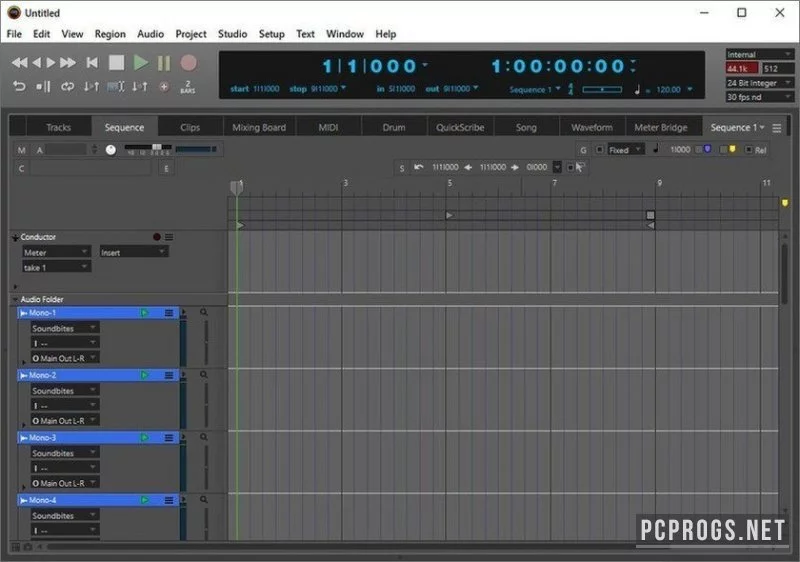Select the Mono-4 track name
This screenshot has width=800, height=562.
tap(42, 500)
